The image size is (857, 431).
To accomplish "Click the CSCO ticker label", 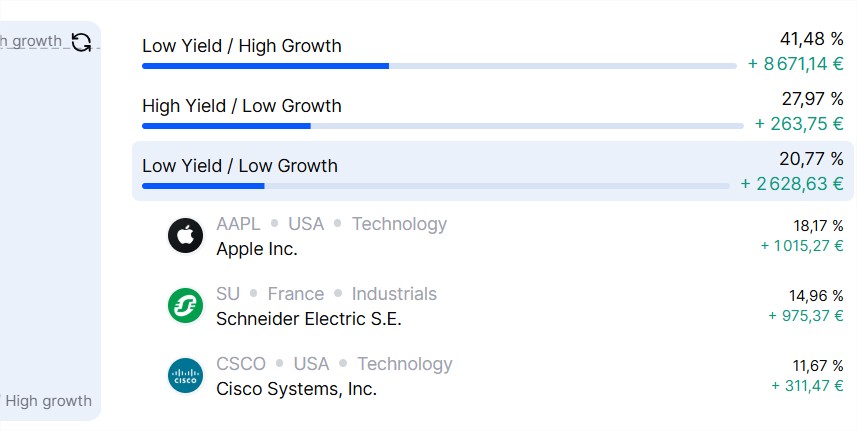I will tap(241, 364).
